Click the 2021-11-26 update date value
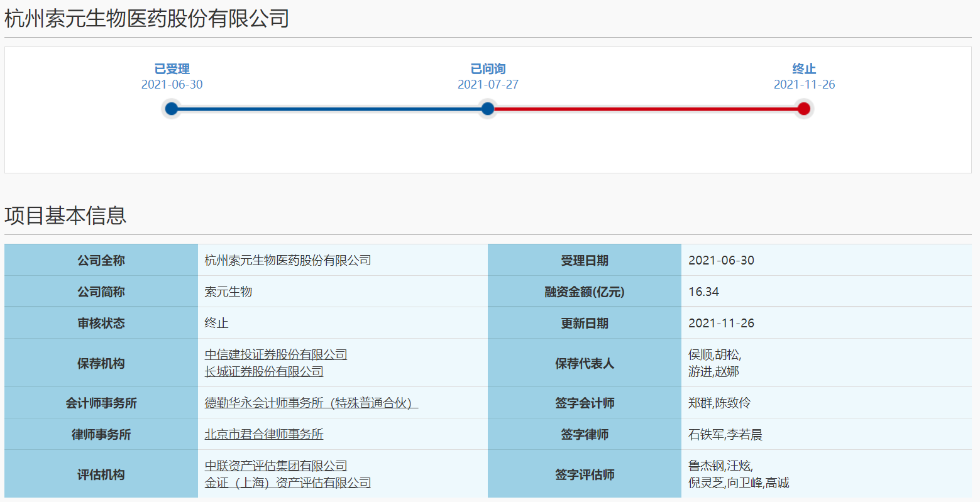Viewport: 980px width, 502px height. 722,323
